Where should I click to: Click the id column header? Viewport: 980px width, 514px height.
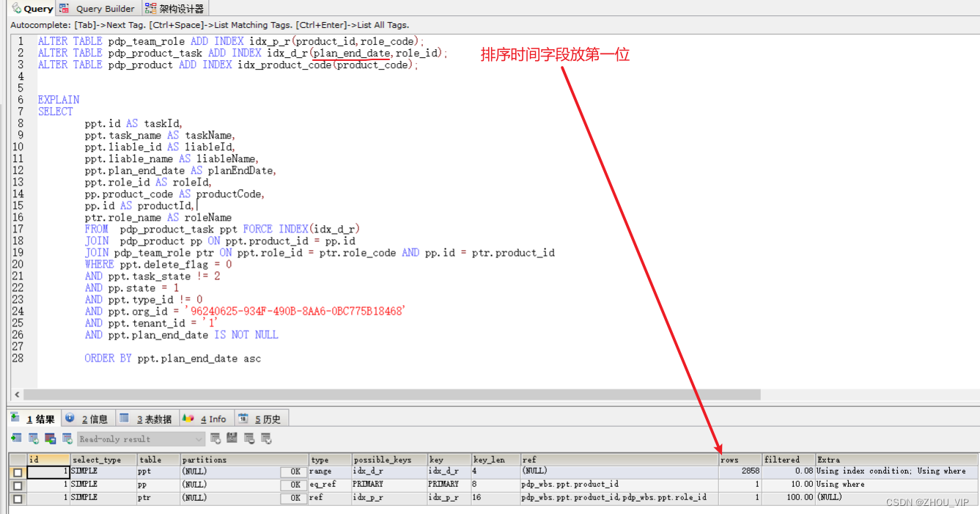click(x=48, y=460)
